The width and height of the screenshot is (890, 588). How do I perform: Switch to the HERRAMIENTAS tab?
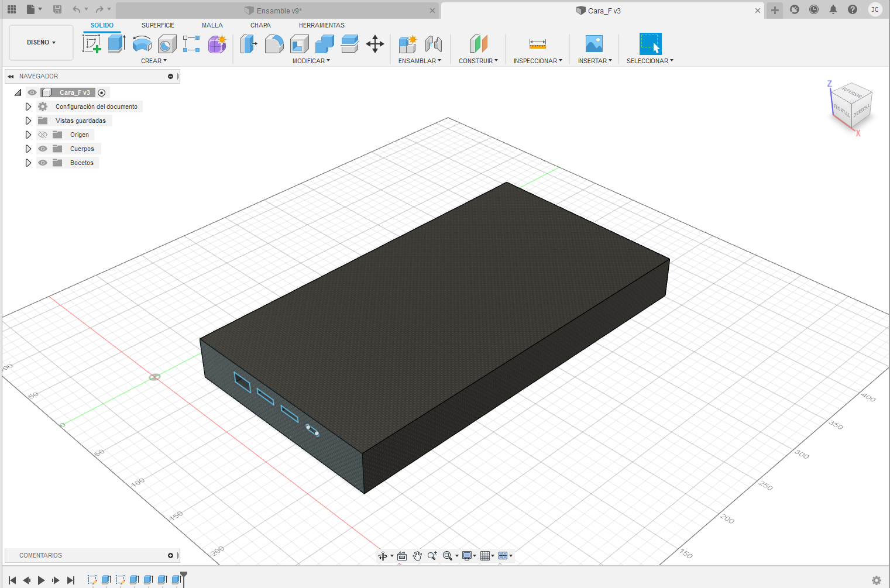(322, 25)
